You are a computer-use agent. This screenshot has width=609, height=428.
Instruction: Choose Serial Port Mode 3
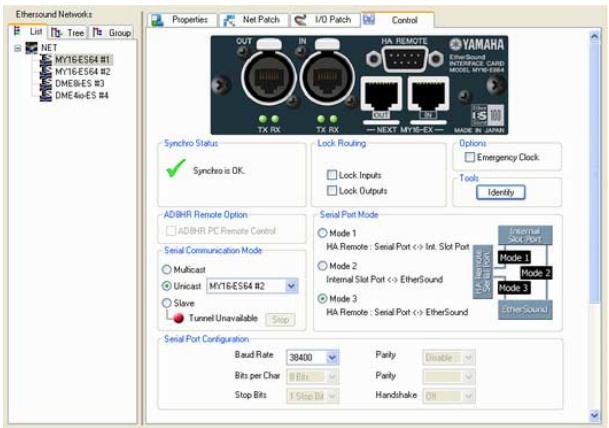[322, 299]
